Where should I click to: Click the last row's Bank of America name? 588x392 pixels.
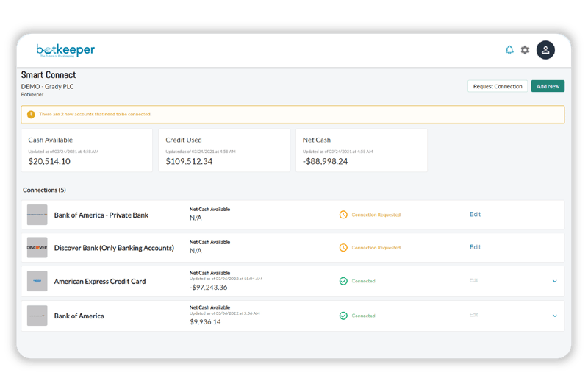point(79,316)
